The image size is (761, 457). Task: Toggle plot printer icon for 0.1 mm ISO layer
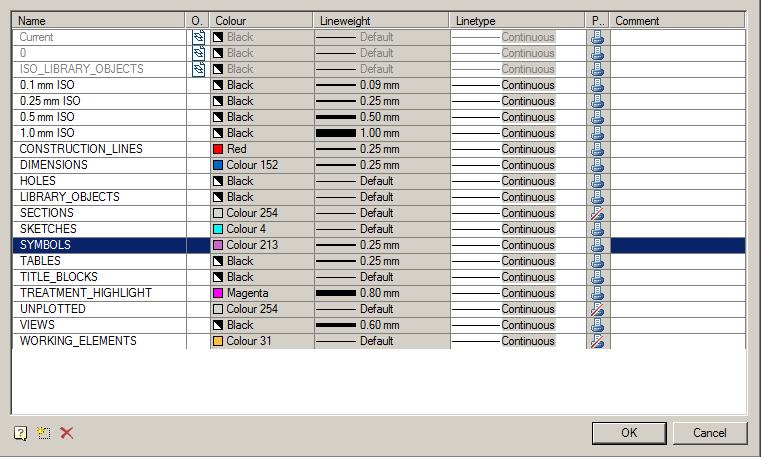click(x=597, y=85)
